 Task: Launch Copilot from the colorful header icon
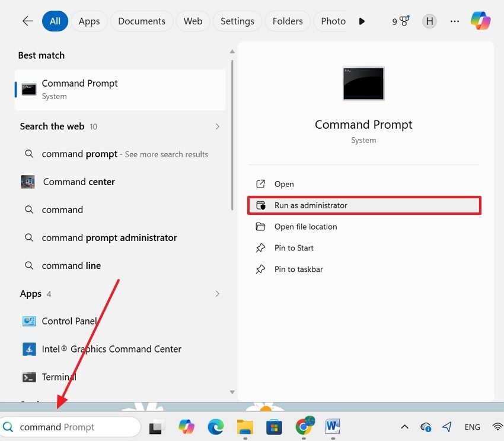click(x=480, y=21)
